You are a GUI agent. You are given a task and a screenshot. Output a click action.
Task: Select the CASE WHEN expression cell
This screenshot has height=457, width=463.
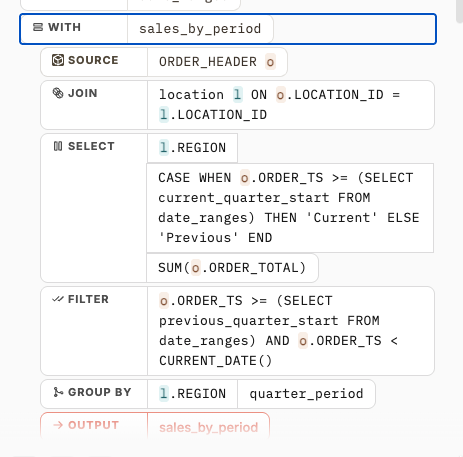(x=290, y=208)
